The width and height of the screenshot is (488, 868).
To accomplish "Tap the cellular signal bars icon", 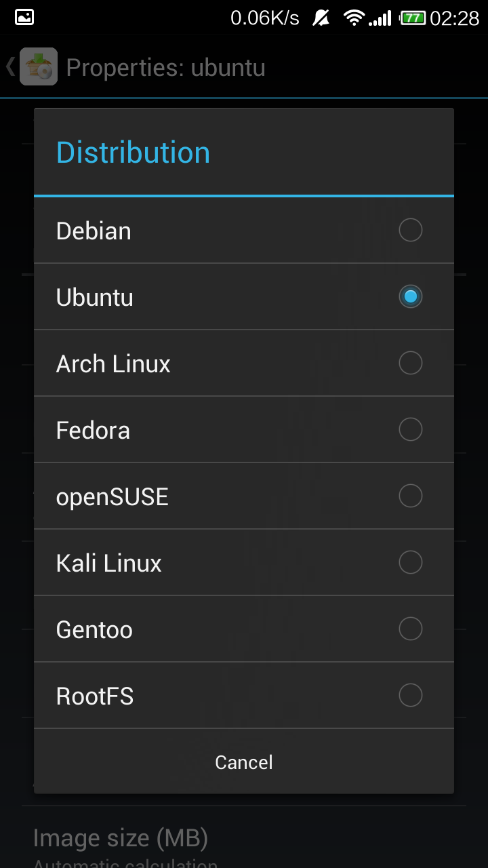I will [x=380, y=18].
